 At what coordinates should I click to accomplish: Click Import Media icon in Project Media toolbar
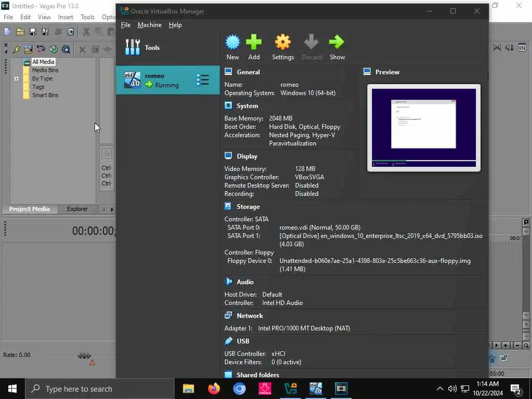28,49
